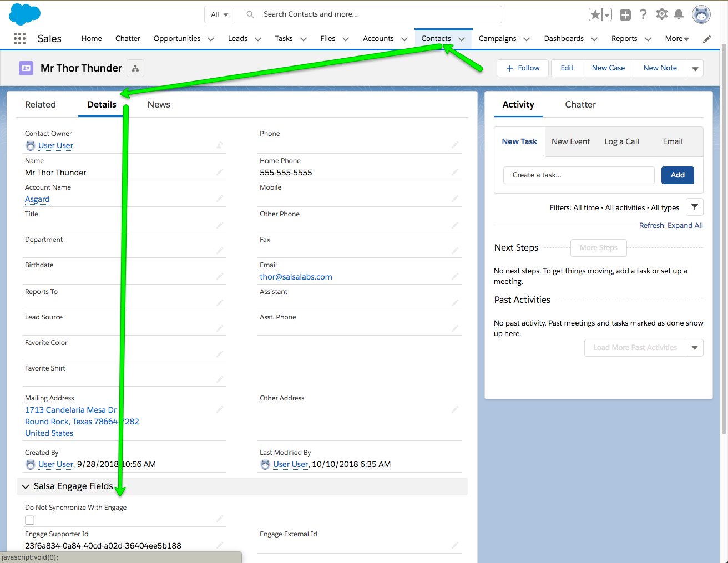The image size is (728, 563).
Task: Open the Asgard account link
Action: pos(37,199)
